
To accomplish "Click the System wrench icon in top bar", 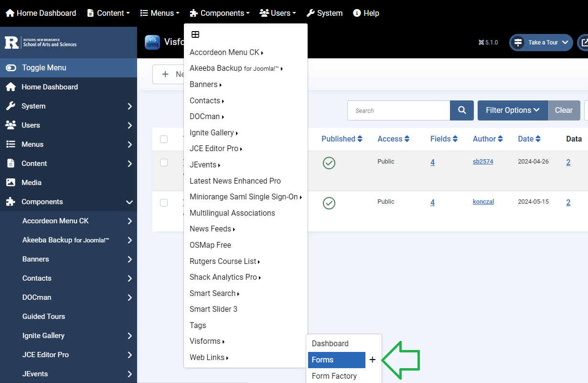I will click(310, 13).
